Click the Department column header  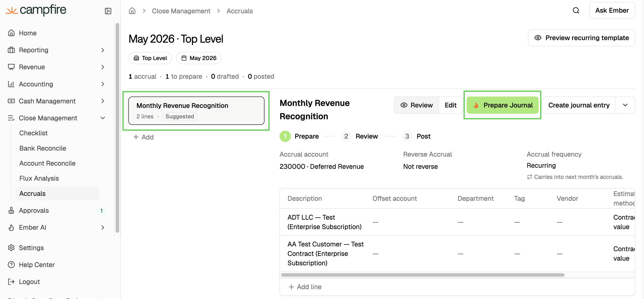tap(475, 198)
